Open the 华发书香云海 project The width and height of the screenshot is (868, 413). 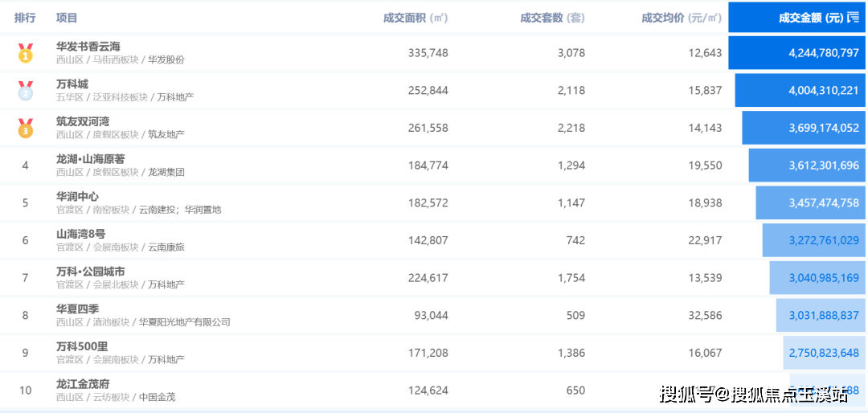[88, 47]
